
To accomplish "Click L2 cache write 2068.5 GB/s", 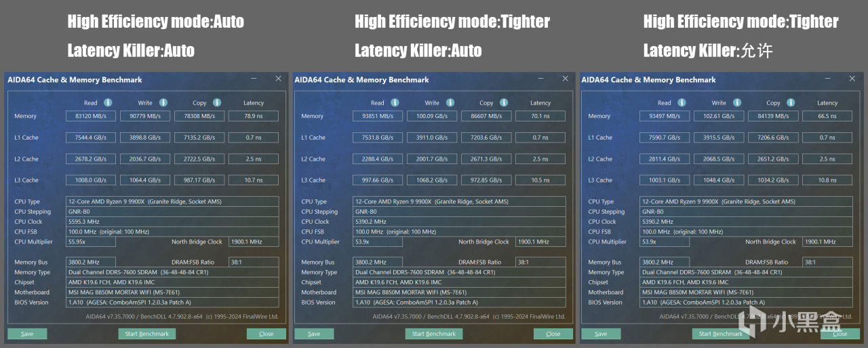I will tap(719, 159).
